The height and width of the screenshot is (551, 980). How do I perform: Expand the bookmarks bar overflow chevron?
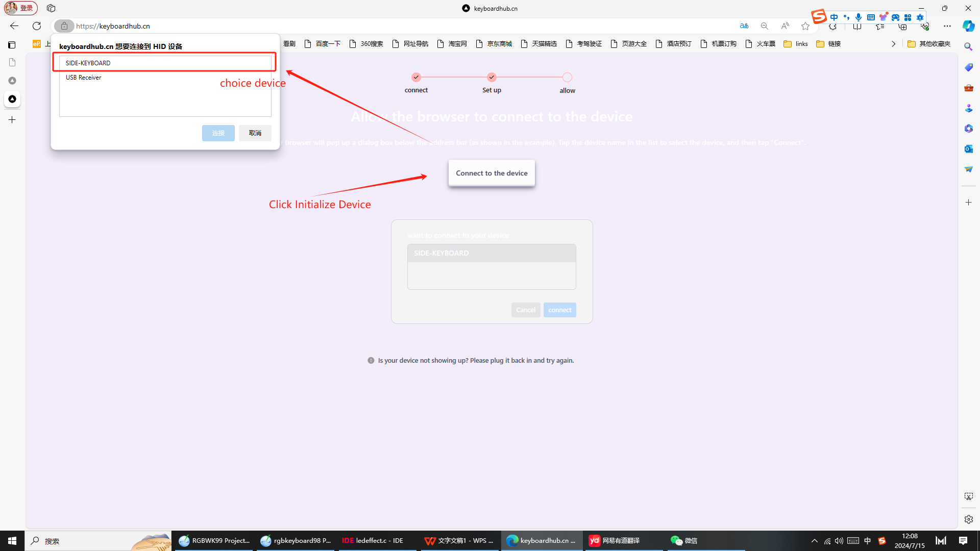[x=893, y=44]
